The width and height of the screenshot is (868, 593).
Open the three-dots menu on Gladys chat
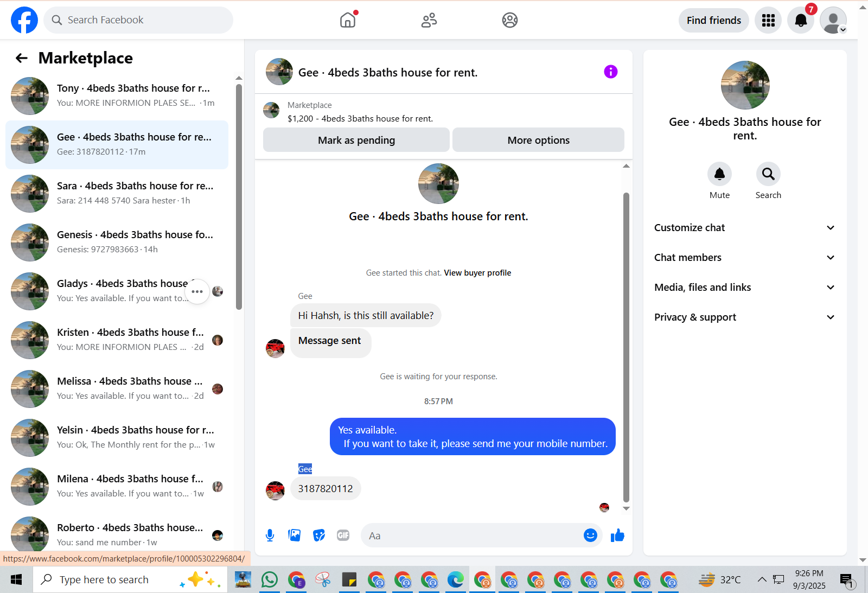[197, 291]
